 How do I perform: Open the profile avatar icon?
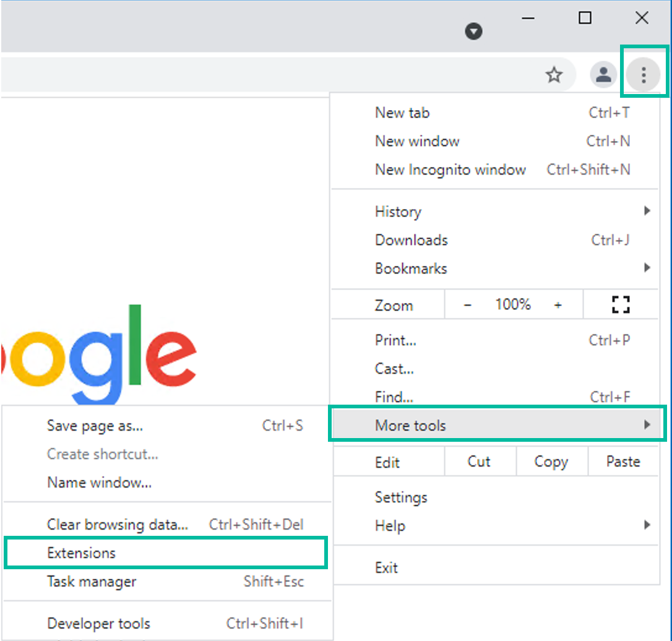click(603, 75)
